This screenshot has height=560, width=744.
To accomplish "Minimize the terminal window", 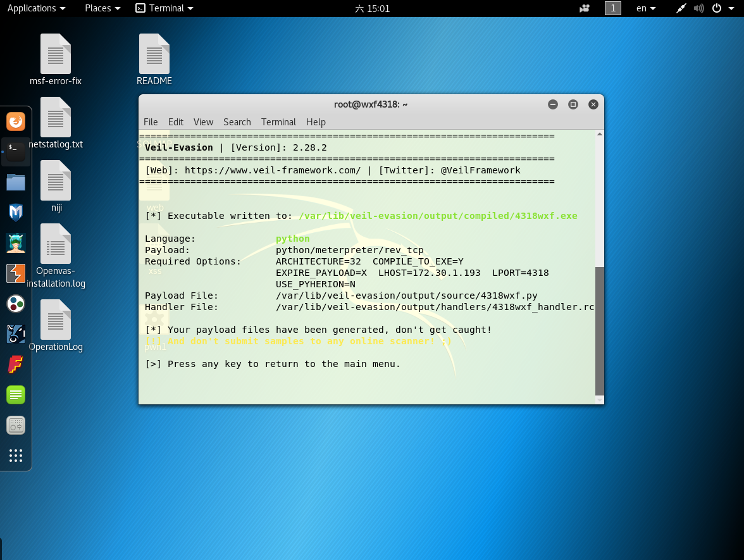I will point(553,104).
